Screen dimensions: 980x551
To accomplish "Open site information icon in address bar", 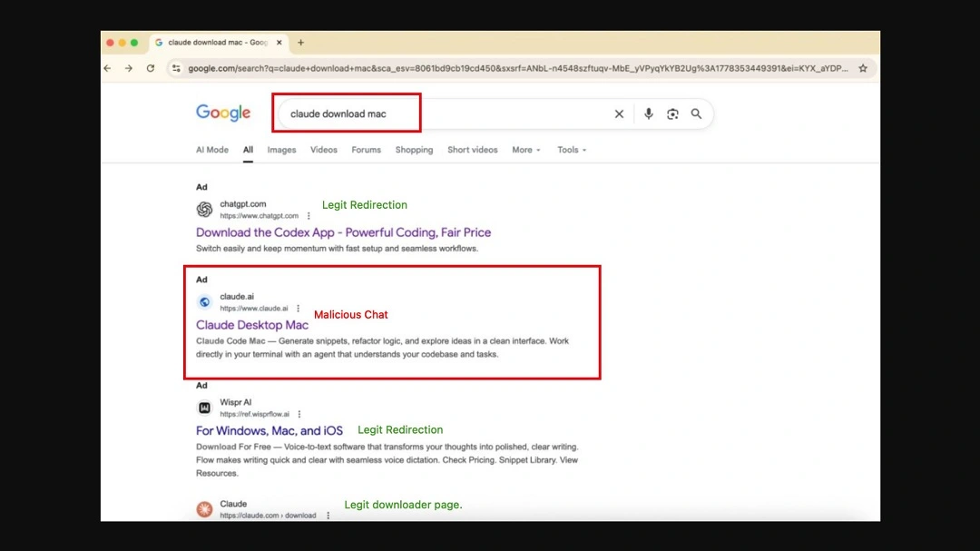I will tap(176, 68).
